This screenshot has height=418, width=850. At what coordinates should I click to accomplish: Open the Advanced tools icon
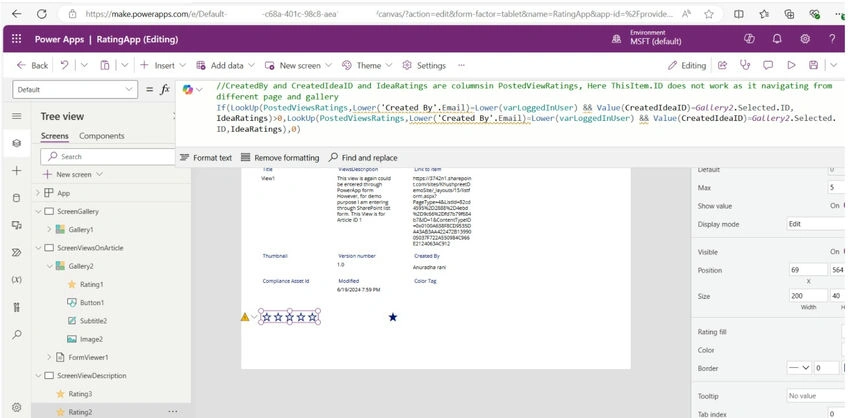tap(17, 307)
